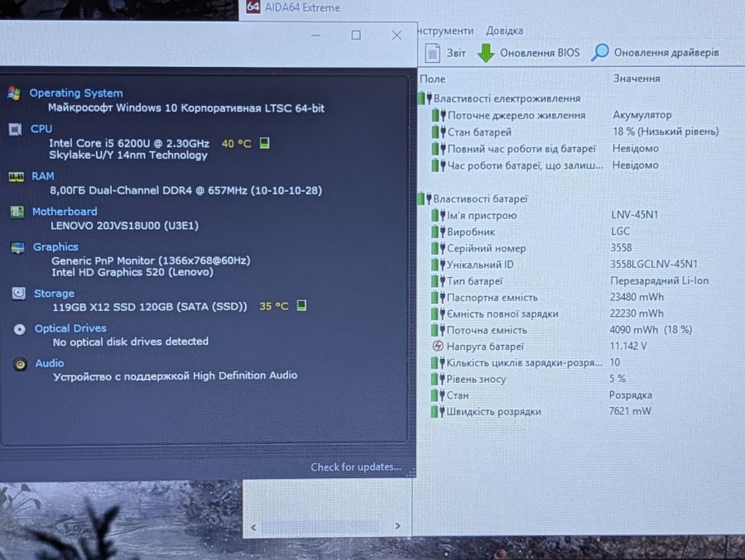Screen dimensions: 745x560
Task: Click the storage temperature indicator icon next to 35 °C
Action: [x=301, y=305]
